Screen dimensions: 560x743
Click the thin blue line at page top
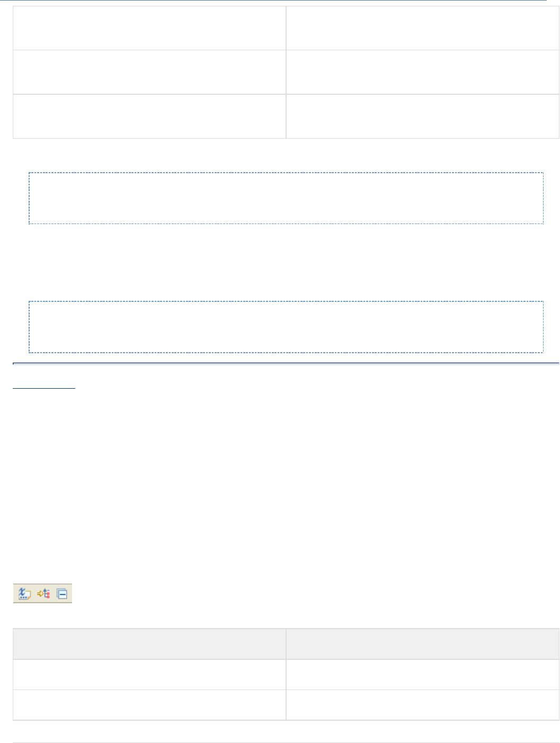point(273,1)
